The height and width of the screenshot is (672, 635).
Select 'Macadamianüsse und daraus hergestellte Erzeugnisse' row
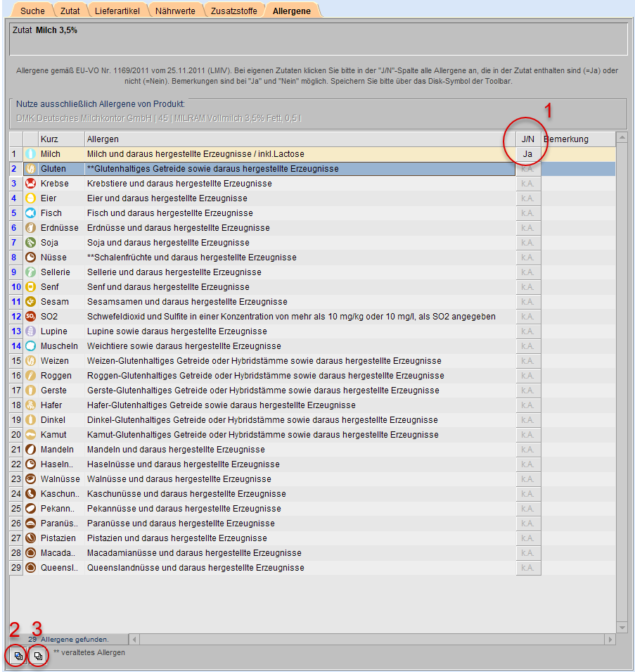194,553
